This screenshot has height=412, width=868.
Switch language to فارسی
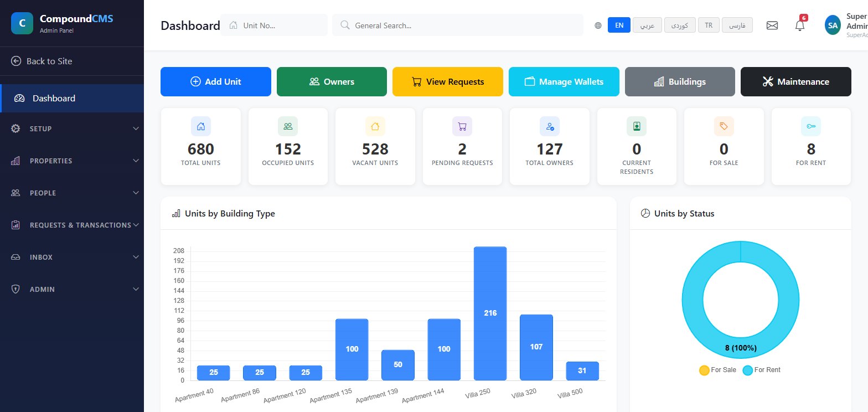pos(737,25)
